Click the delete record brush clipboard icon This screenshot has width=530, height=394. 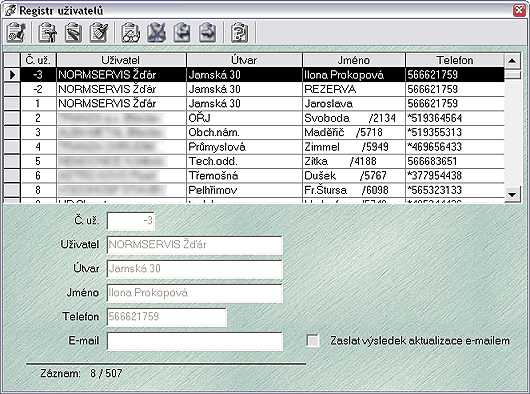tap(99, 32)
